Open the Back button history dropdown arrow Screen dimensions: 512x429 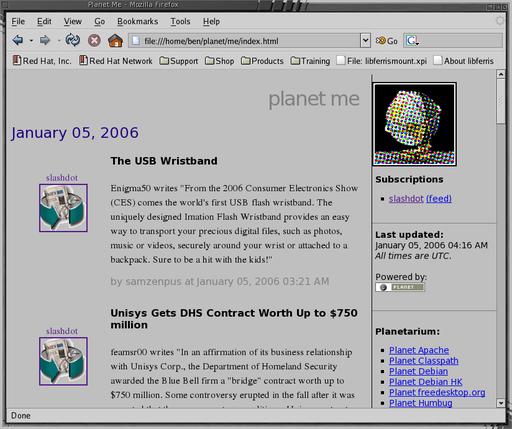point(31,41)
